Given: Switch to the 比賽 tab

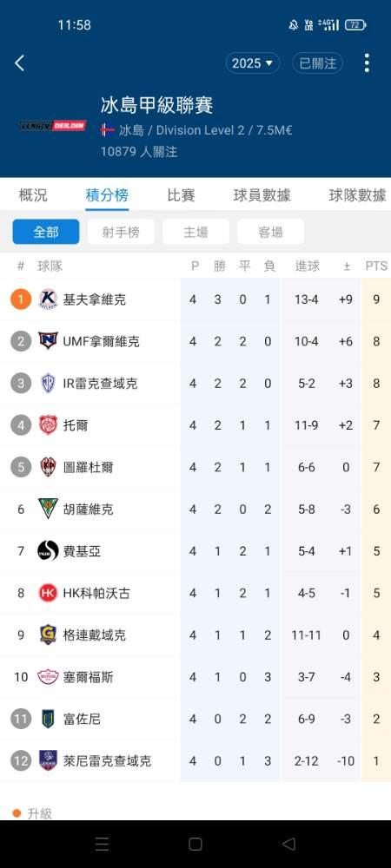Looking at the screenshot, I should click(x=181, y=194).
